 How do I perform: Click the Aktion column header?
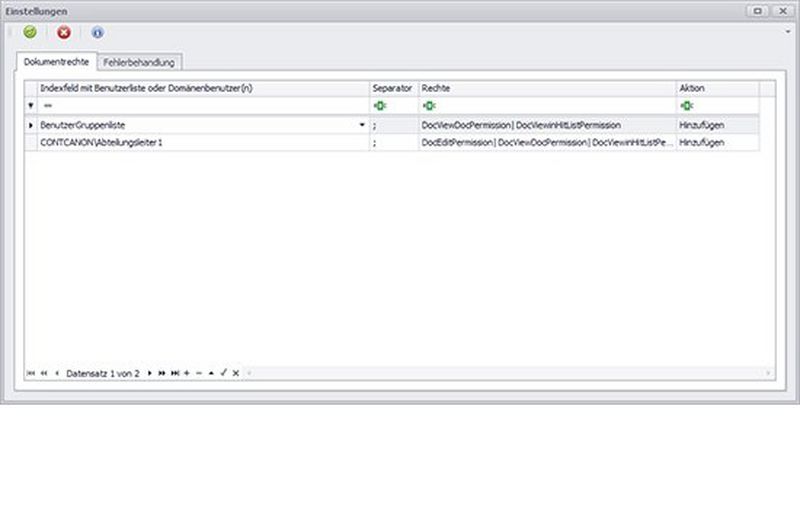pos(716,88)
